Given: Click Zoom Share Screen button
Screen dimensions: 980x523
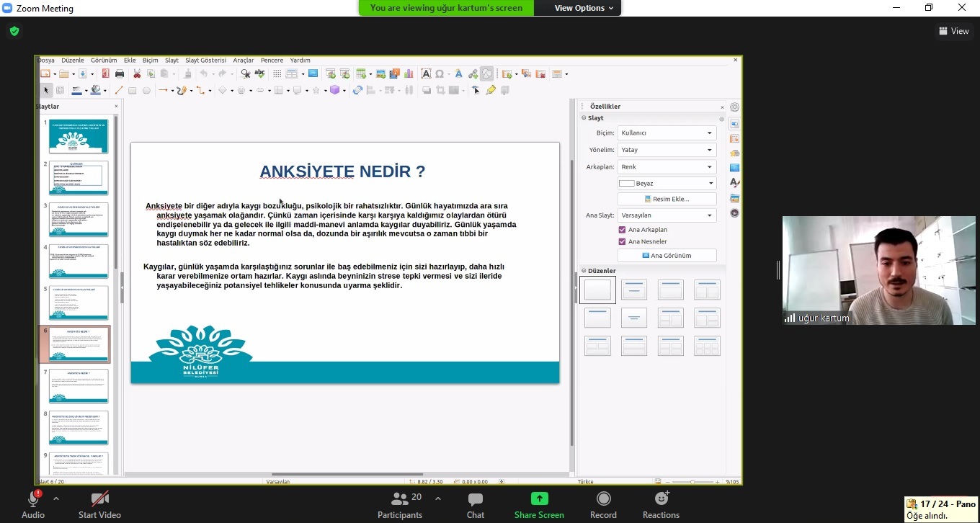Looking at the screenshot, I should [539, 505].
